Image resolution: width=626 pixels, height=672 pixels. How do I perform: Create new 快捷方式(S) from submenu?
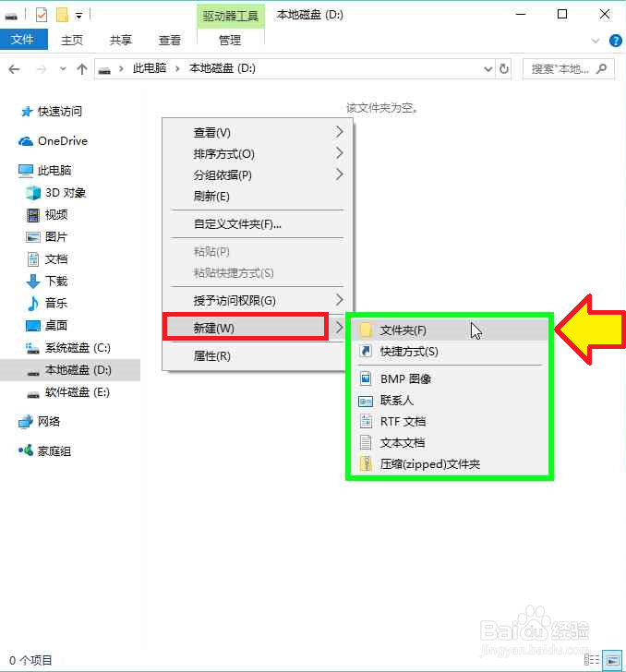click(x=450, y=352)
